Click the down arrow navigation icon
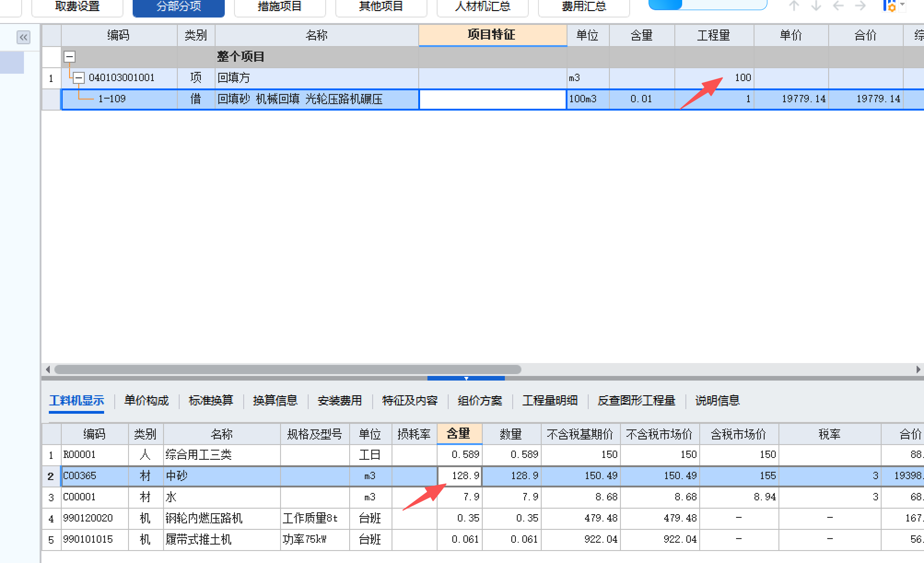This screenshot has height=563, width=924. point(816,6)
